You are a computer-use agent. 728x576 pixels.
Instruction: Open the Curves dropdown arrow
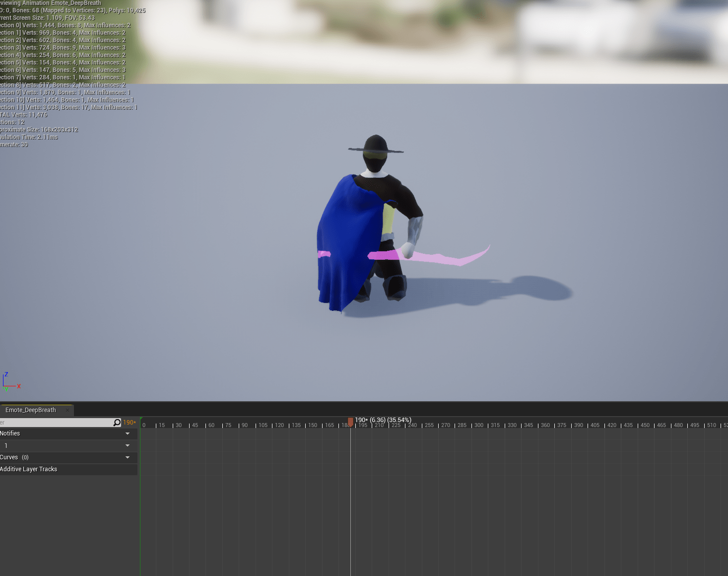128,457
